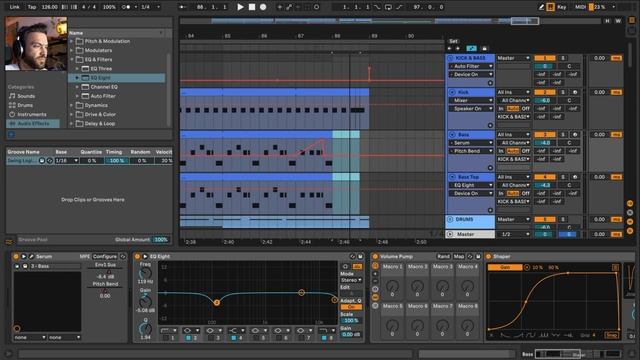Fold the Kick track with its arrow

click(x=452, y=92)
